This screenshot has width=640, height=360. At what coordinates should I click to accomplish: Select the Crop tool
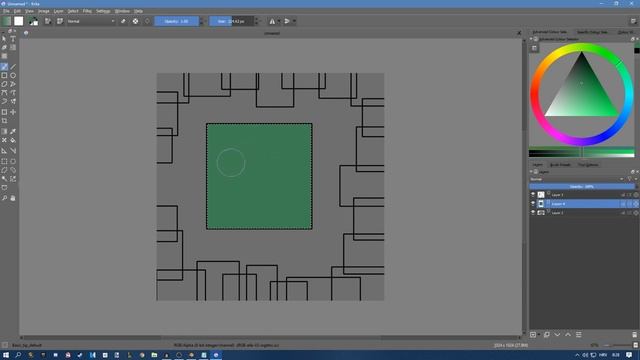[x=4, y=121]
